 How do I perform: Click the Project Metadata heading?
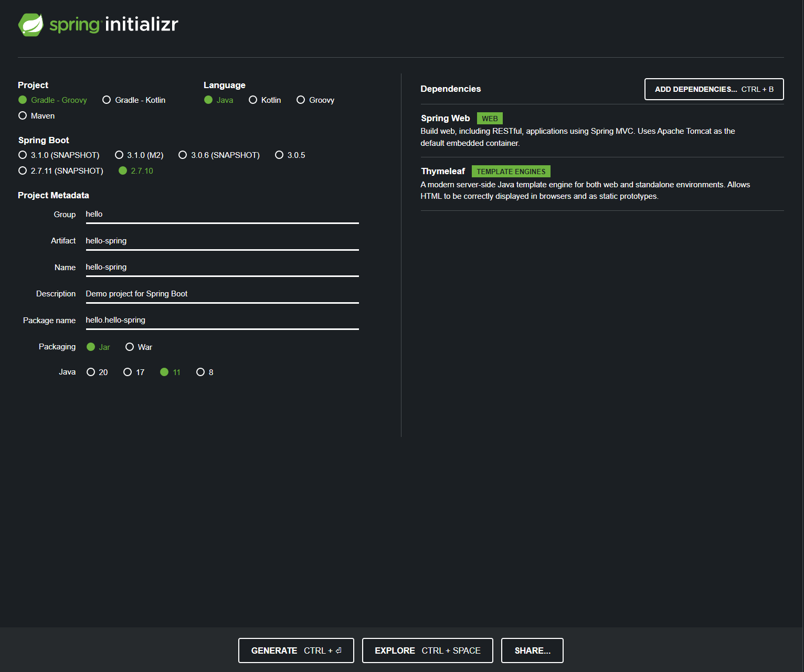[54, 195]
